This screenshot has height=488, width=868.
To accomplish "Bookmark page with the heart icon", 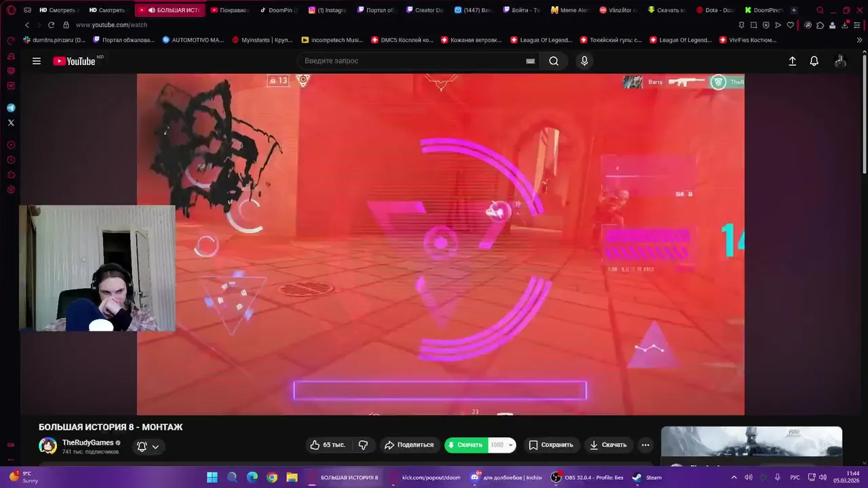I will (790, 25).
